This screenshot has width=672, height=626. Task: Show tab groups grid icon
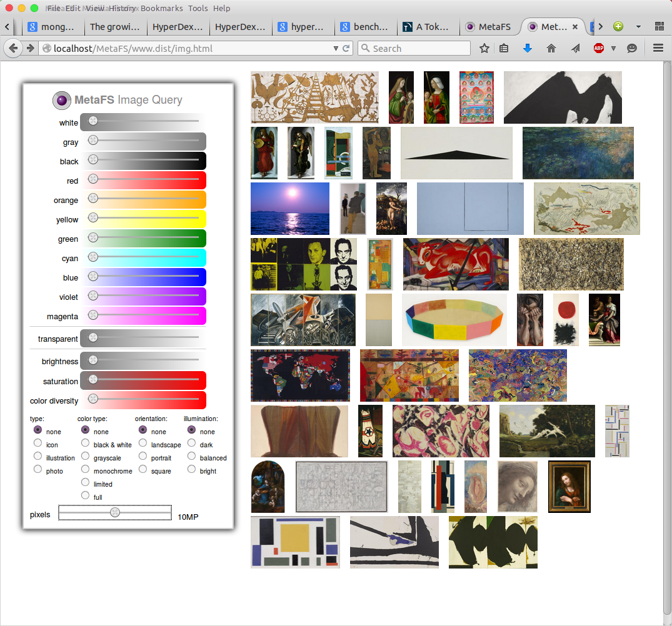(x=659, y=26)
